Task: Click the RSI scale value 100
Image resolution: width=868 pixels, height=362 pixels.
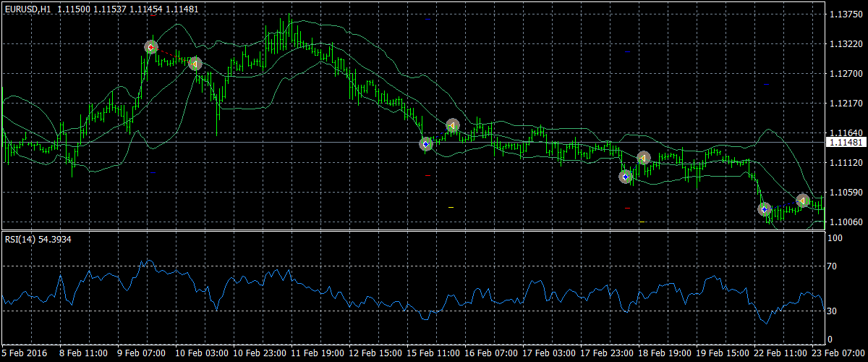Action: [x=837, y=237]
